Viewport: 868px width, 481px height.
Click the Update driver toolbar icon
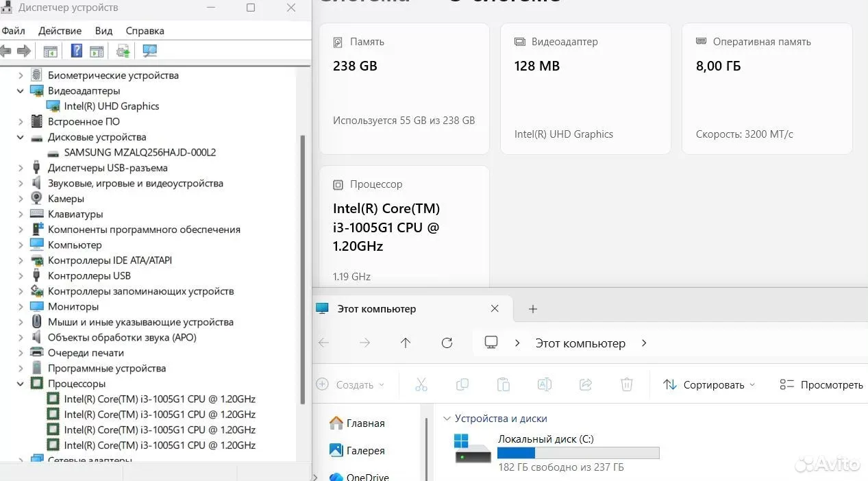tap(123, 51)
